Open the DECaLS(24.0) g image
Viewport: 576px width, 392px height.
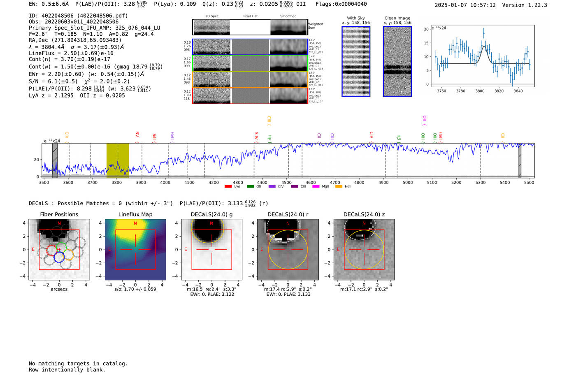211,250
